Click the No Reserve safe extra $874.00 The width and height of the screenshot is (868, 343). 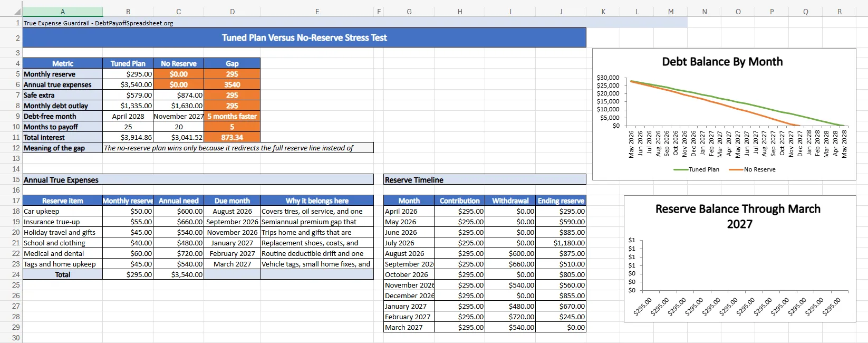click(178, 95)
